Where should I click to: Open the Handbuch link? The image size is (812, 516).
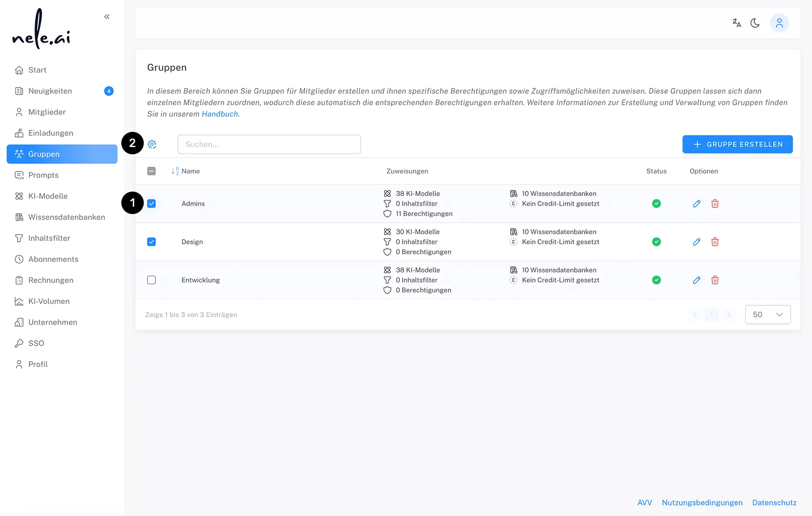pyautogui.click(x=220, y=114)
